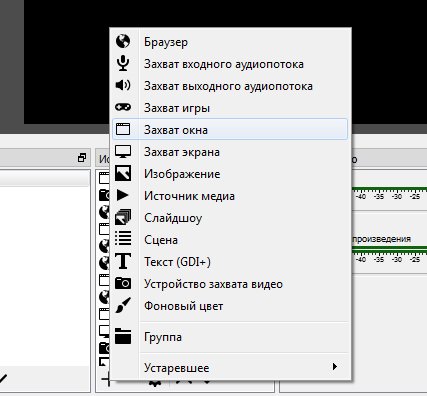
Task: Add a Захват экрана source
Action: (x=230, y=152)
